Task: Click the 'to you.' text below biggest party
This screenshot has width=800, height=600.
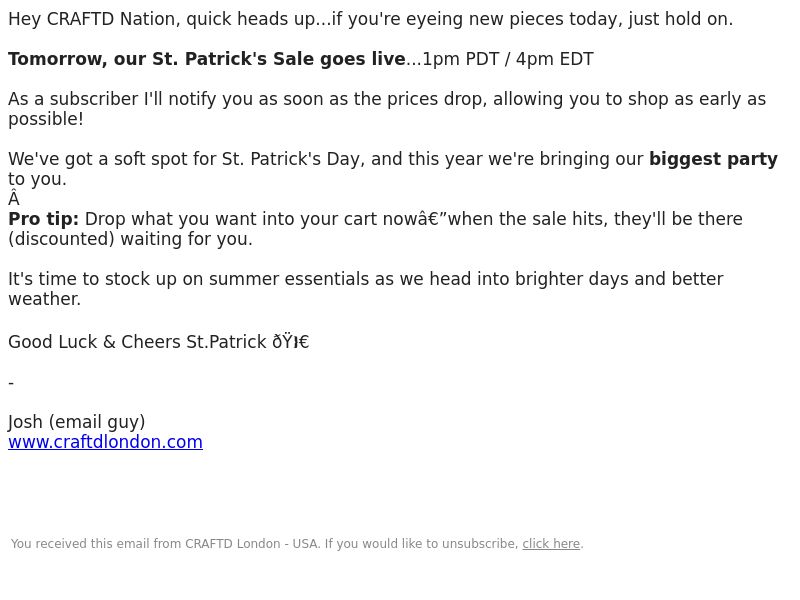Action: click(37, 179)
